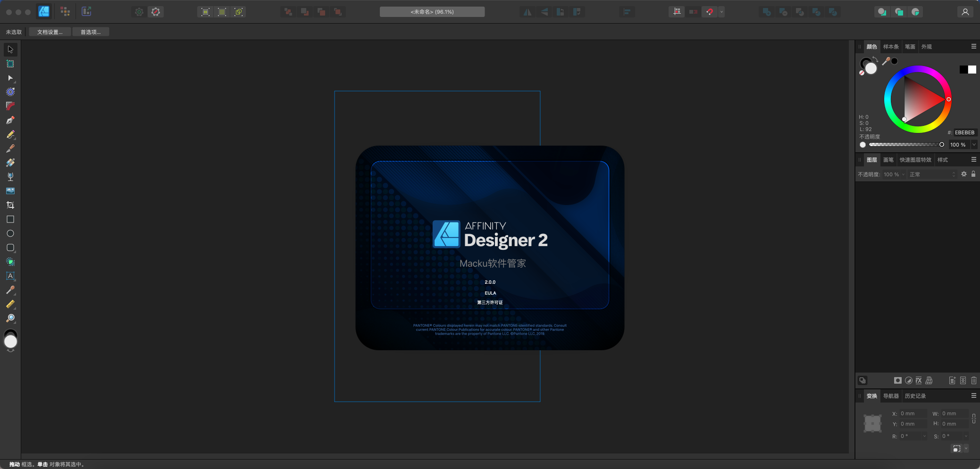Screen dimensions: 980x469
Task: Click the color opacity slider handle
Action: [x=941, y=145]
